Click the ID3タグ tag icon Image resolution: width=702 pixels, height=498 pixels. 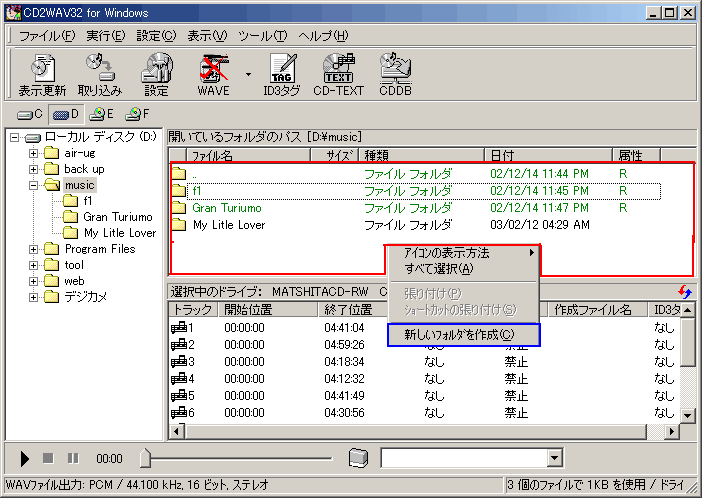tap(282, 74)
